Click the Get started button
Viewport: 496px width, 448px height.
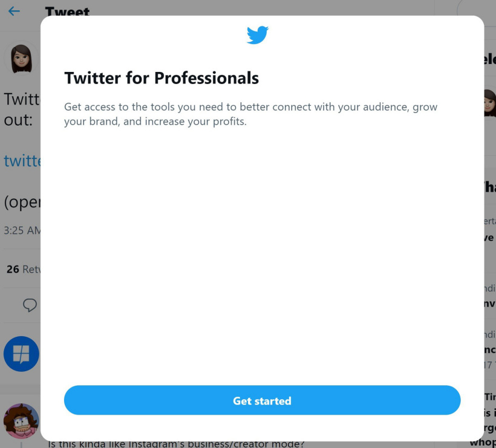[262, 400]
